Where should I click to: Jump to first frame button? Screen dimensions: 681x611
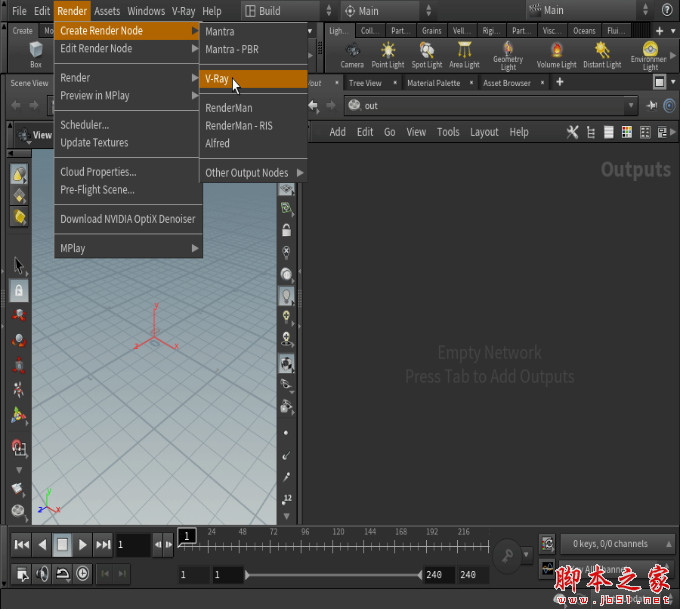coord(21,545)
